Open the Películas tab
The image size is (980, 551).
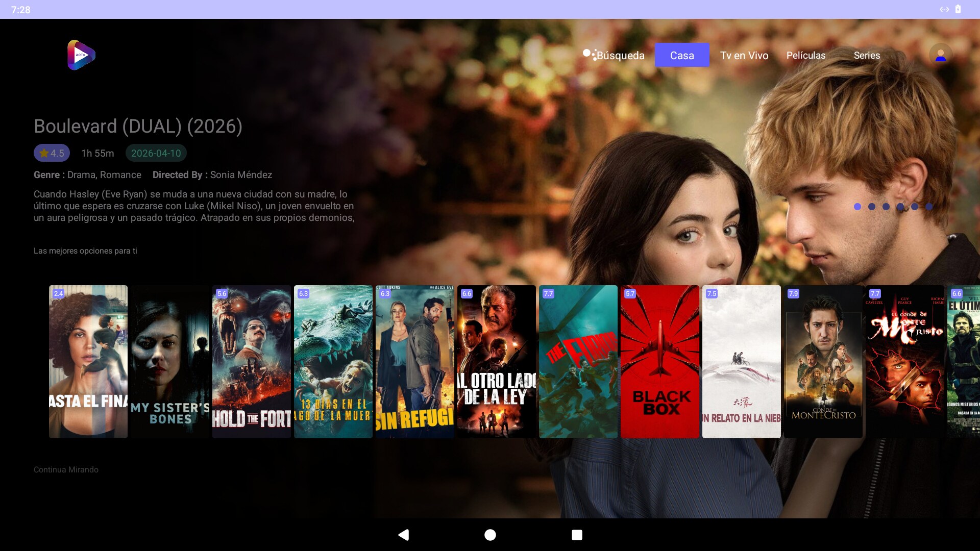[806, 55]
